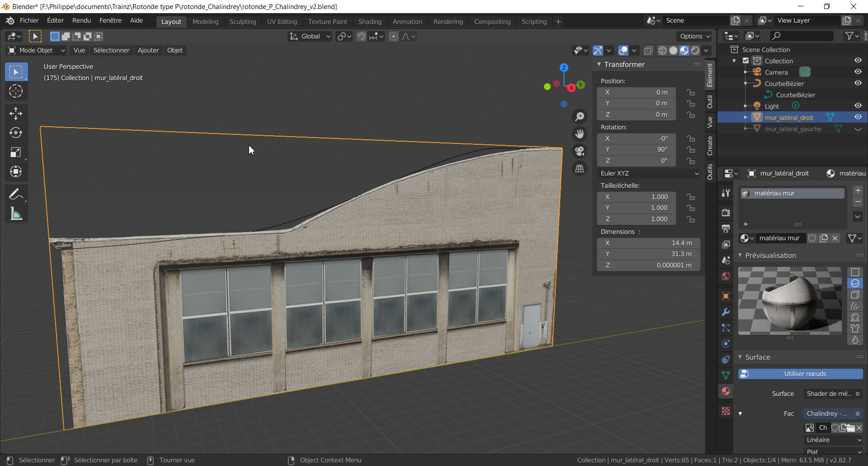Screen dimensions: 868x466
Task: Activate the Annotate pencil tool
Action: (16, 195)
